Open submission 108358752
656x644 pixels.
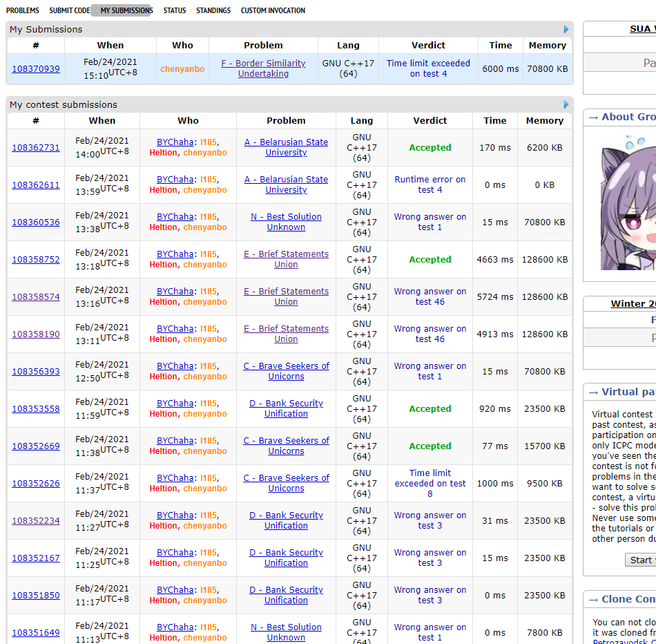click(x=36, y=260)
